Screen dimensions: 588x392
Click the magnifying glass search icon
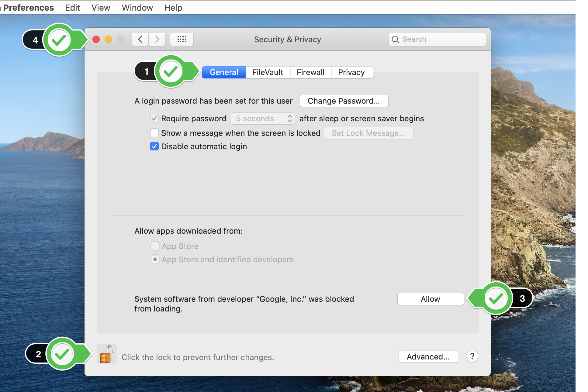coord(395,40)
